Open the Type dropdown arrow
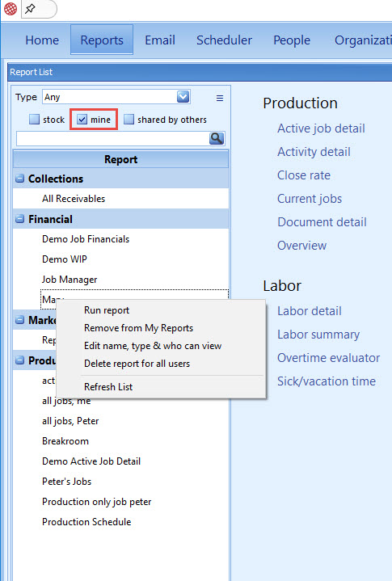Viewport: 392px width, 581px height. tap(183, 97)
